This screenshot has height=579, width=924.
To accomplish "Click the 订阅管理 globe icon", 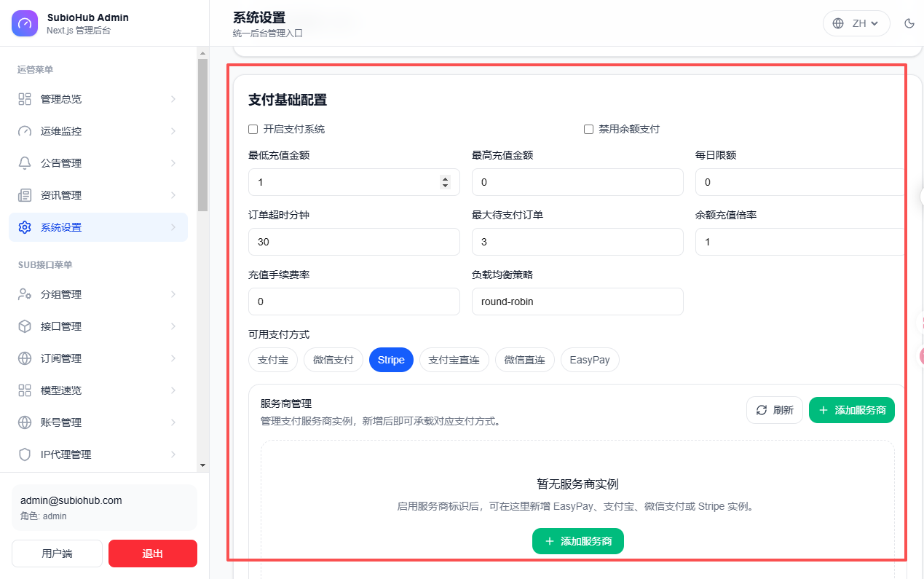I will 25,358.
